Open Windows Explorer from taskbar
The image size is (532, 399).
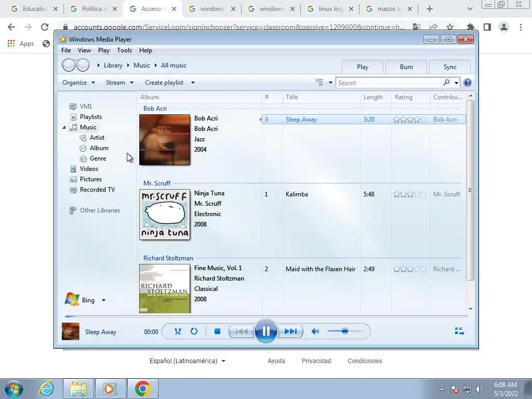pyautogui.click(x=78, y=389)
